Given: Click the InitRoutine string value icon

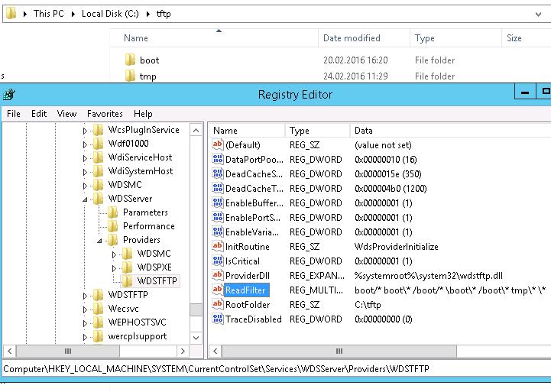Looking at the screenshot, I should click(x=218, y=247).
